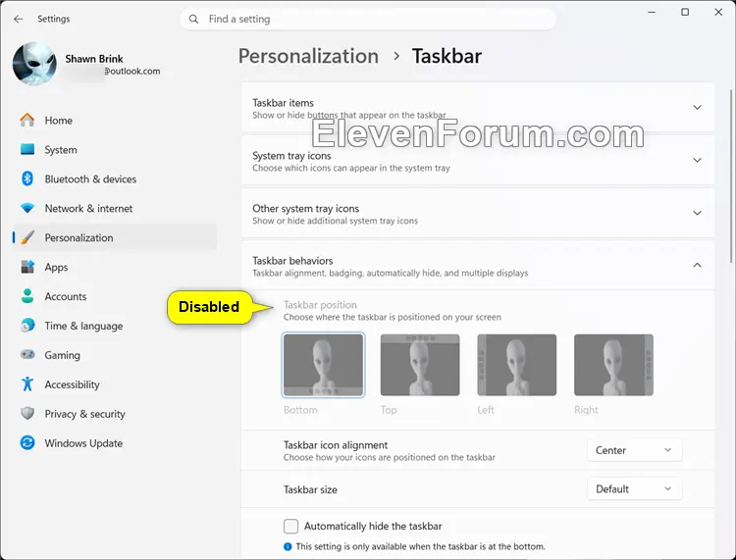
Task: Click the Taskbar icon alignment label
Action: tap(336, 445)
